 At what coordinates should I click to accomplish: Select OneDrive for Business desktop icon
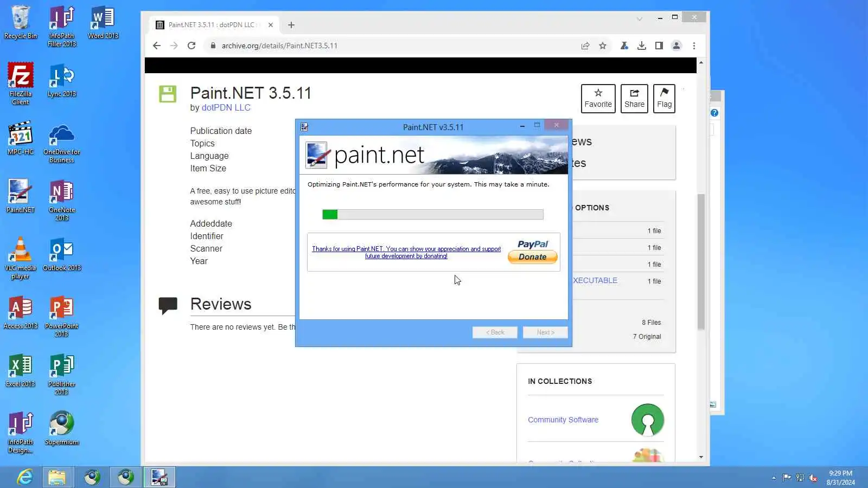pyautogui.click(x=62, y=142)
